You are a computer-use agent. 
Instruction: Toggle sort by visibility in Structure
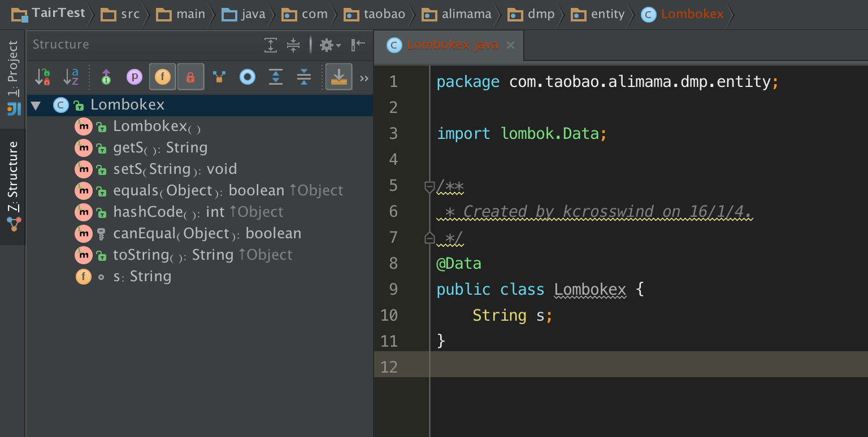click(43, 77)
